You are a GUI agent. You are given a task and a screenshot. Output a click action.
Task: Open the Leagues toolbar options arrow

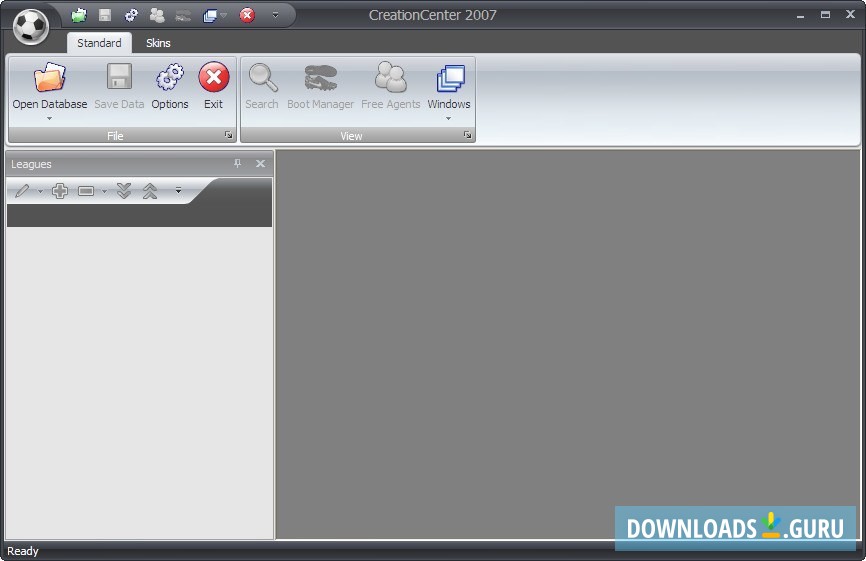tap(178, 190)
